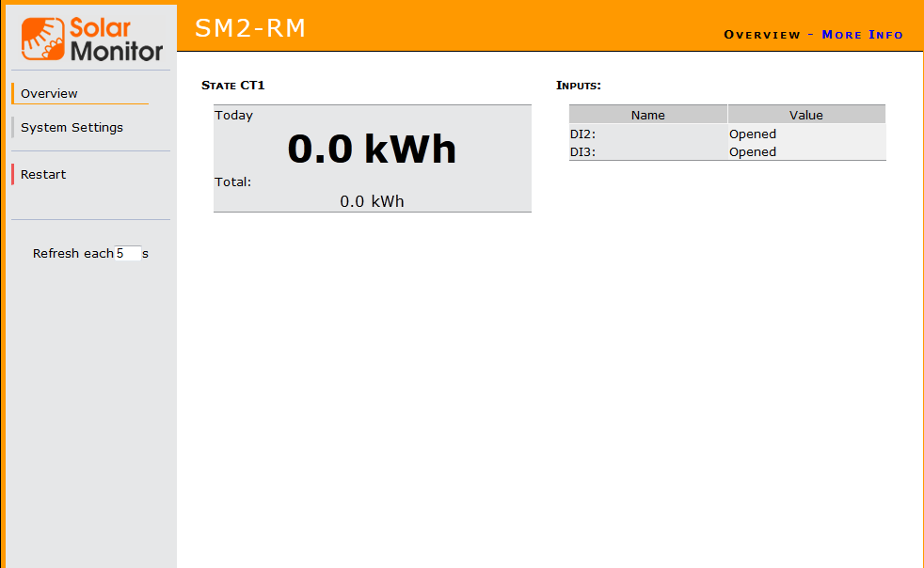The height and width of the screenshot is (568, 924).
Task: Select the DI3 input name cell
Action: [582, 151]
